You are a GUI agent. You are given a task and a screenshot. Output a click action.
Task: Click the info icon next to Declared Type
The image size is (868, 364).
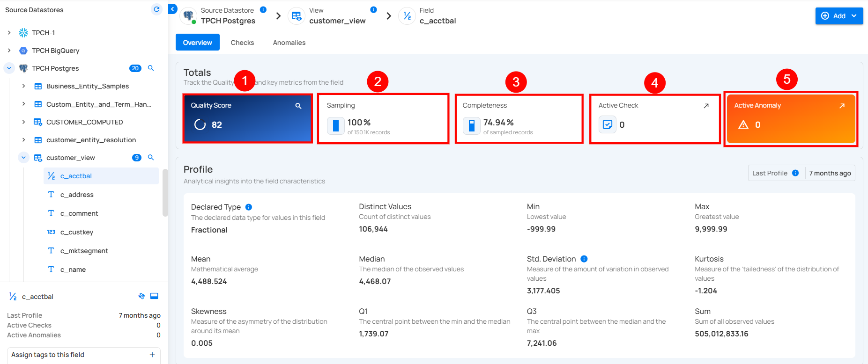[249, 207]
